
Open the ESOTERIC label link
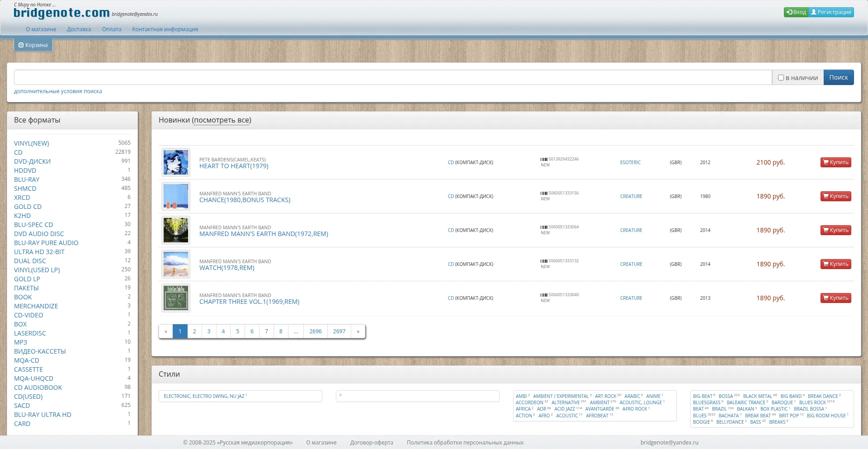[x=630, y=162]
